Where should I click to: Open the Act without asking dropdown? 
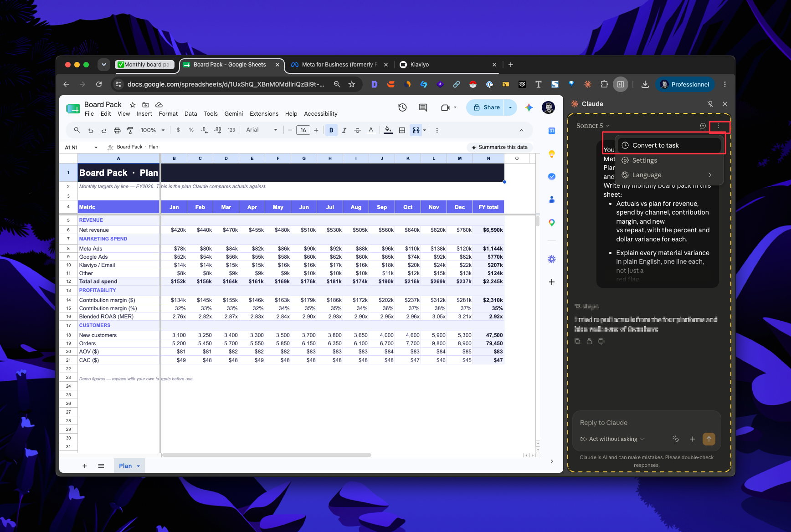point(612,439)
